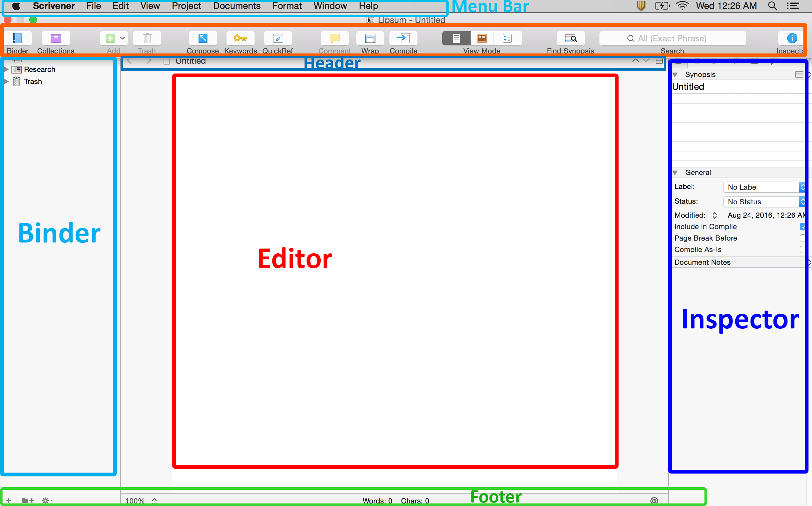
Task: Open the Format menu
Action: (287, 6)
